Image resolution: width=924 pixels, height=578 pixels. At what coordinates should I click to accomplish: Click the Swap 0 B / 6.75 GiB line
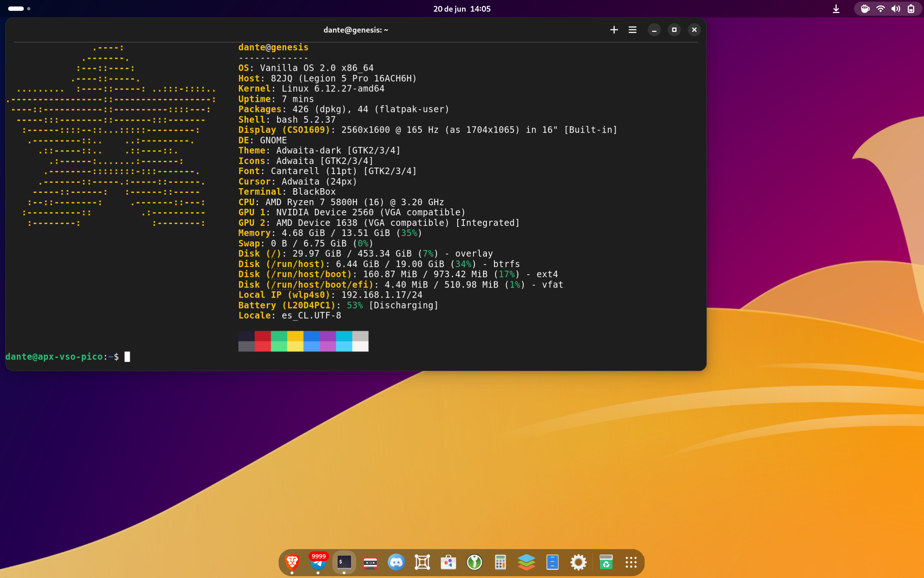pos(306,243)
